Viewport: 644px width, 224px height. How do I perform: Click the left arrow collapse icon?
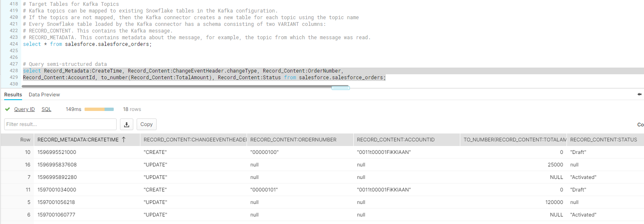[x=639, y=95]
